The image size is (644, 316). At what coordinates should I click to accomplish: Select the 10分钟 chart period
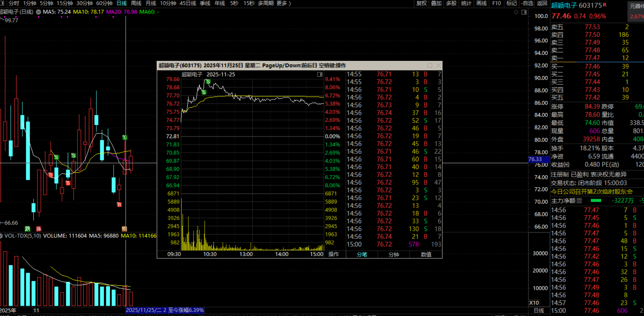click(168, 3)
